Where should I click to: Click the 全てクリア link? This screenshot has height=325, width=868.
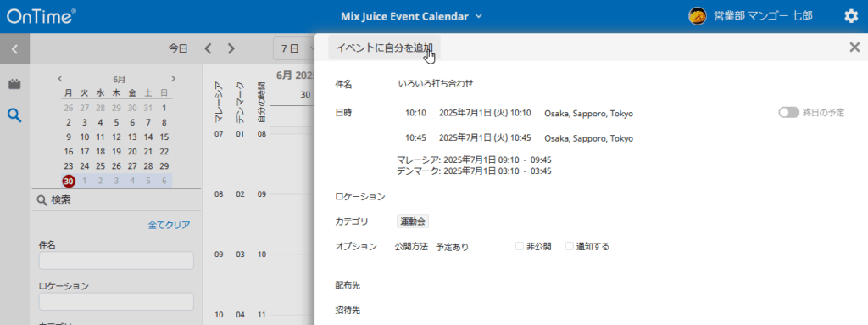169,225
